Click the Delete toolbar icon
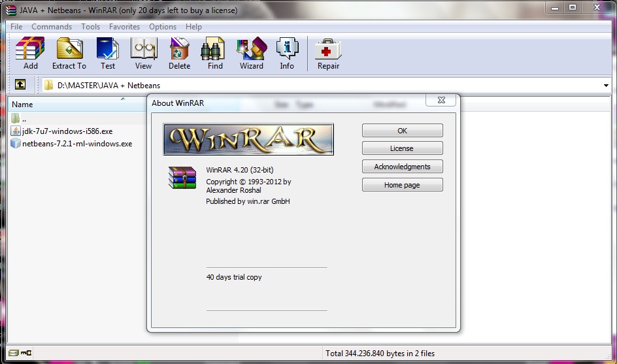The width and height of the screenshot is (617, 364). (179, 48)
